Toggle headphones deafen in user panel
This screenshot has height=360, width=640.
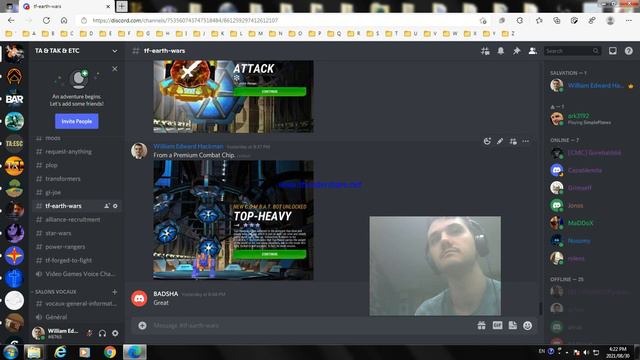(x=102, y=333)
